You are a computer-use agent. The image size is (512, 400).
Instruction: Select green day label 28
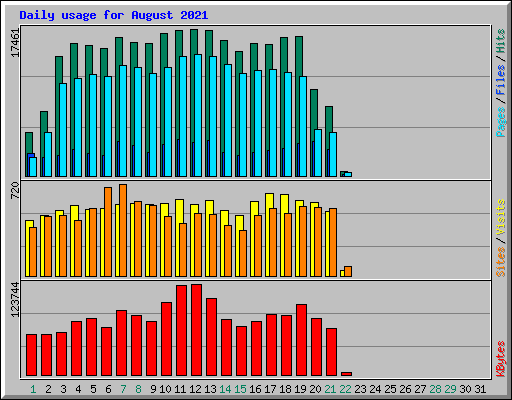pos(435,389)
